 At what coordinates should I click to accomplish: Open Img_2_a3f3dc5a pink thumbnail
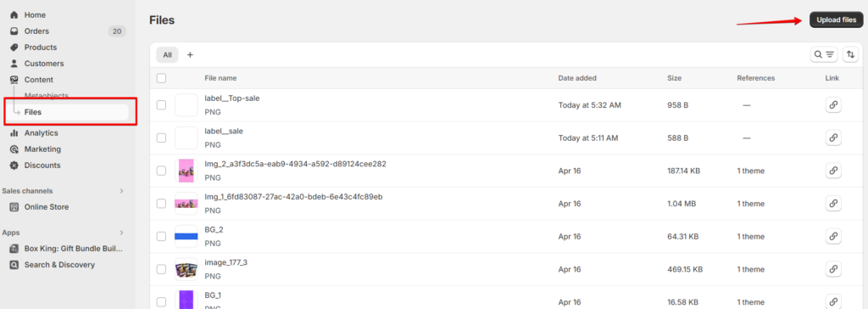coord(186,171)
